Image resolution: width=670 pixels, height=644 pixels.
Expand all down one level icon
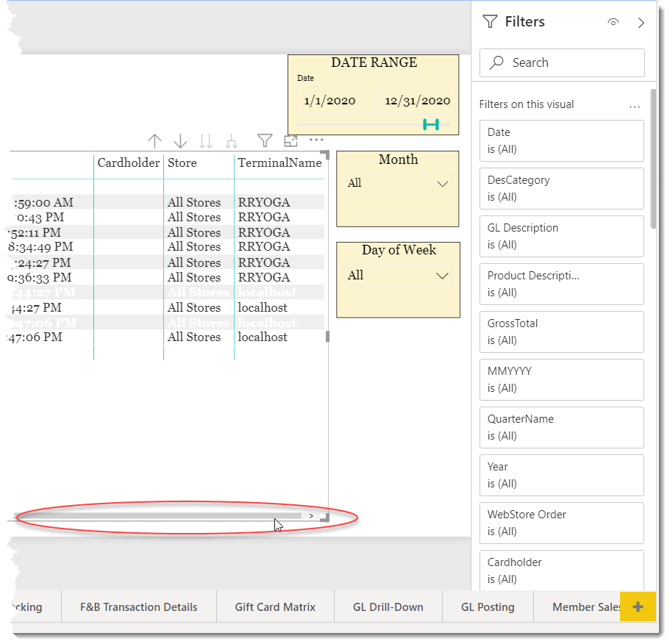[231, 141]
